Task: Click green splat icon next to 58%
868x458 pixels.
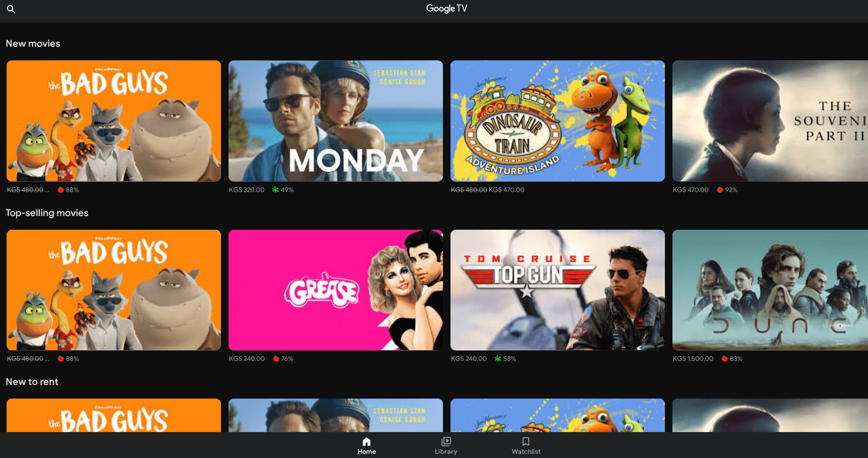Action: pyautogui.click(x=498, y=358)
